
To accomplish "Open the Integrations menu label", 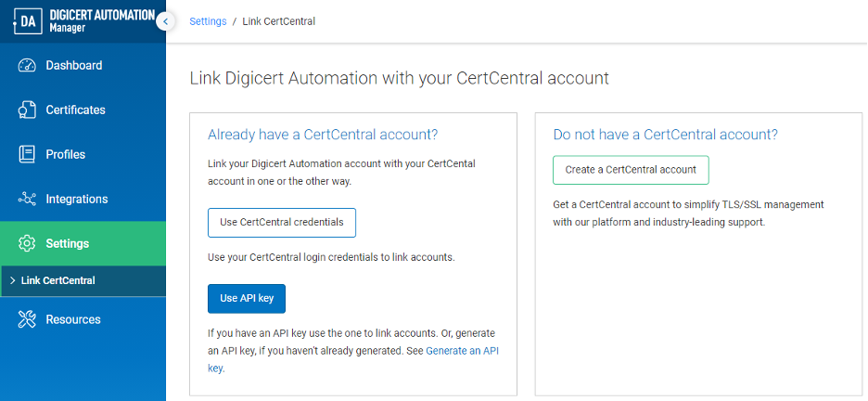I will 76,200.
